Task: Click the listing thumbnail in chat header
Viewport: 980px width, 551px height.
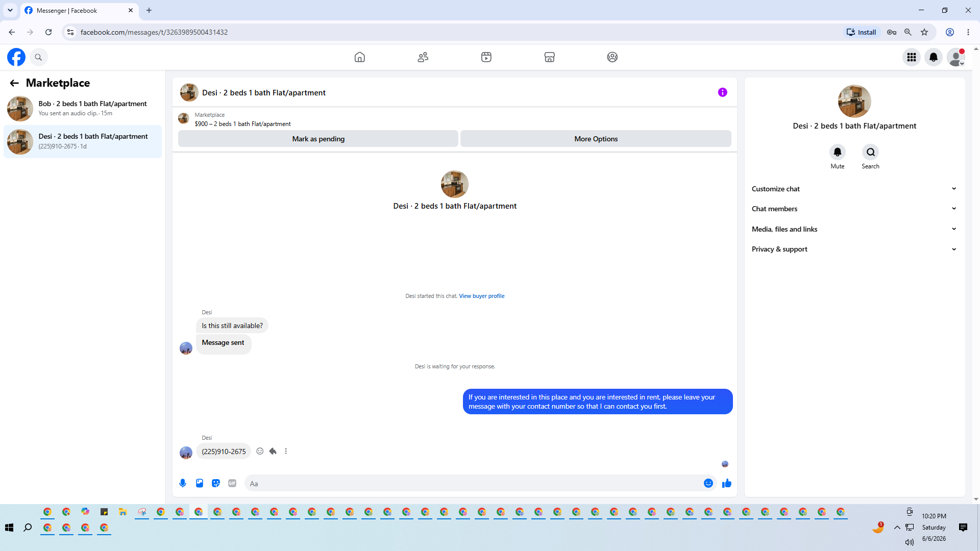Action: point(189,92)
